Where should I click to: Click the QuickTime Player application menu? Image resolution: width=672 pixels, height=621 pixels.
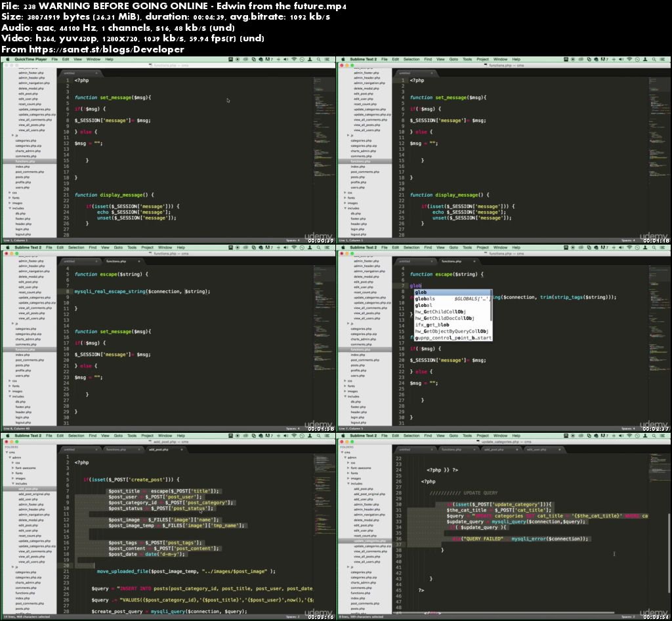[x=30, y=60]
